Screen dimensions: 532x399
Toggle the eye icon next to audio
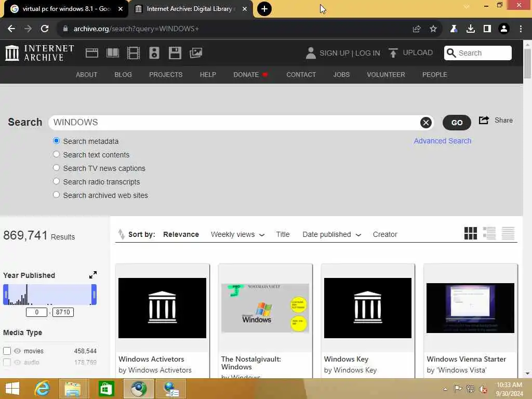point(17,362)
